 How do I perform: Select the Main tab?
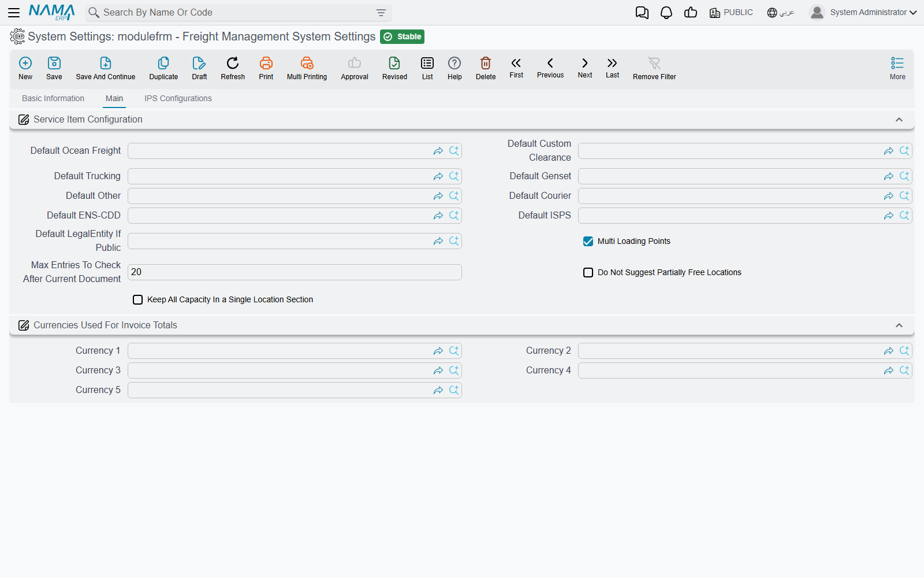[x=114, y=98]
